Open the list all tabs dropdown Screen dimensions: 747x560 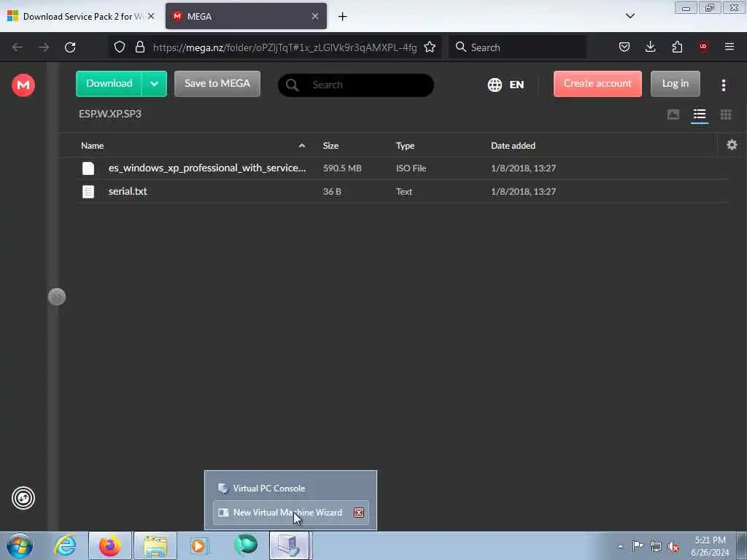click(630, 16)
